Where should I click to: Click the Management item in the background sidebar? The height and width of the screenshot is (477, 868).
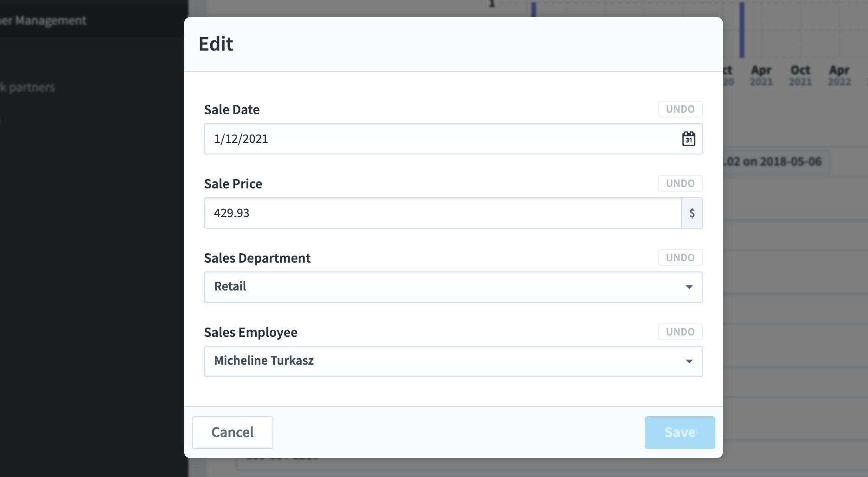coord(43,21)
